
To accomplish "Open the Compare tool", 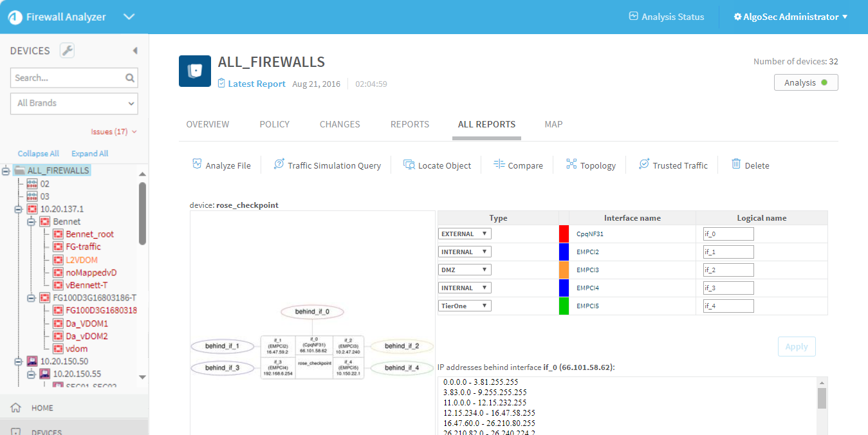I will (499, 165).
